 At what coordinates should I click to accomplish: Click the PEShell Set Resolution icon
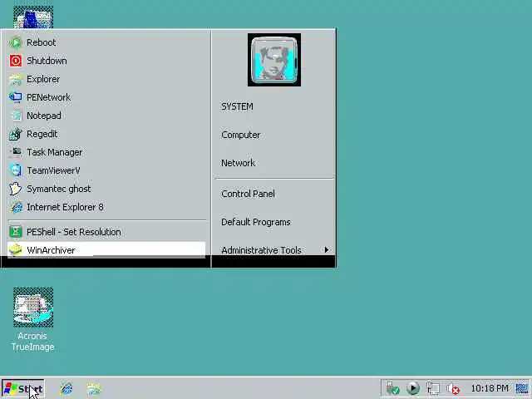click(15, 232)
